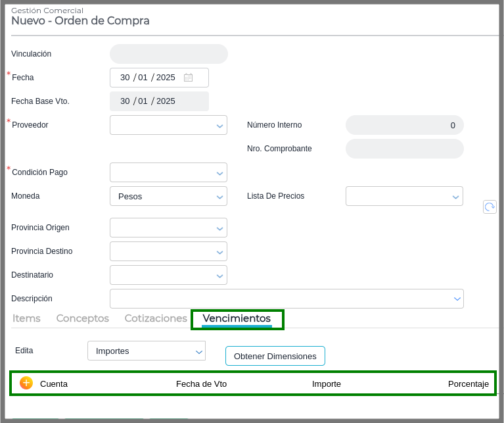
Task: Expand the Lista De Precios dropdown
Action: (404, 196)
